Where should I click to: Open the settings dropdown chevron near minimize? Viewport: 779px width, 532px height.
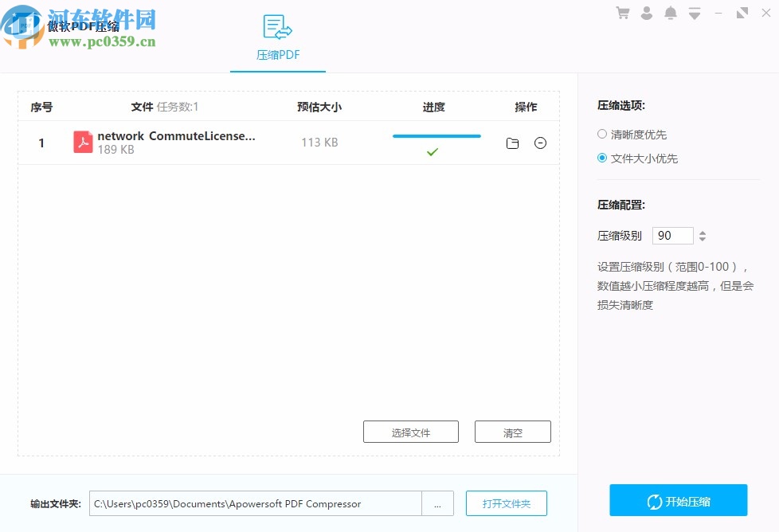tap(693, 12)
